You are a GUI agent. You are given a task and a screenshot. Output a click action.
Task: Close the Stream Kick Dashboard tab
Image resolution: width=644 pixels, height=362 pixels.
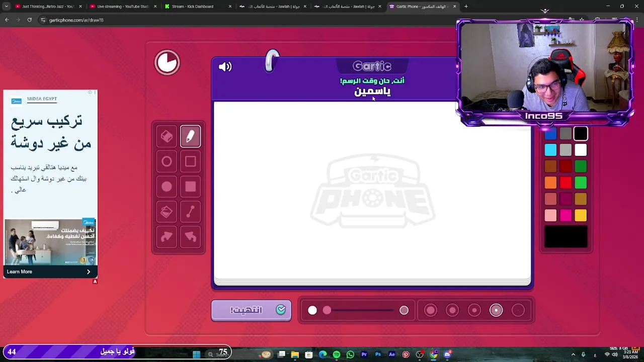coord(230,7)
